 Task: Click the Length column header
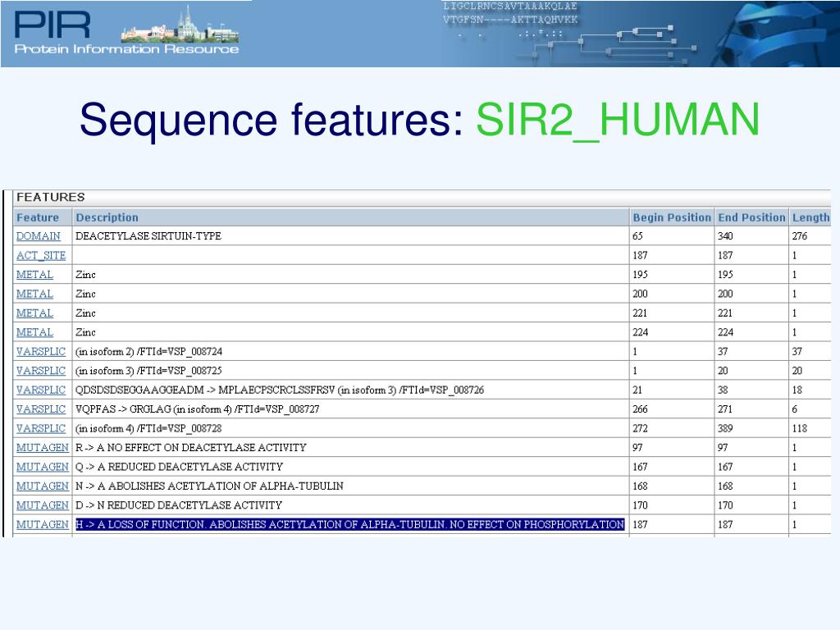point(810,217)
